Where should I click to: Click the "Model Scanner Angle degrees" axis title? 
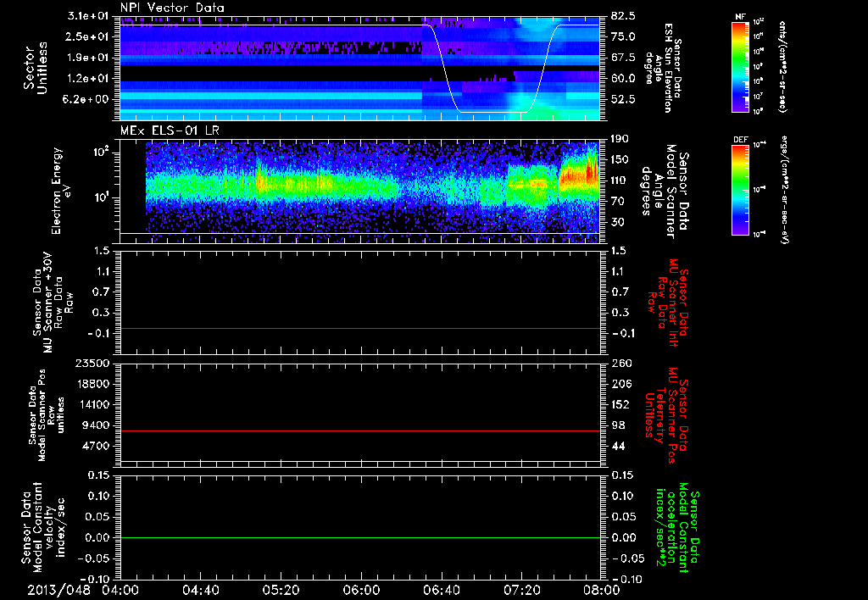coord(665,192)
